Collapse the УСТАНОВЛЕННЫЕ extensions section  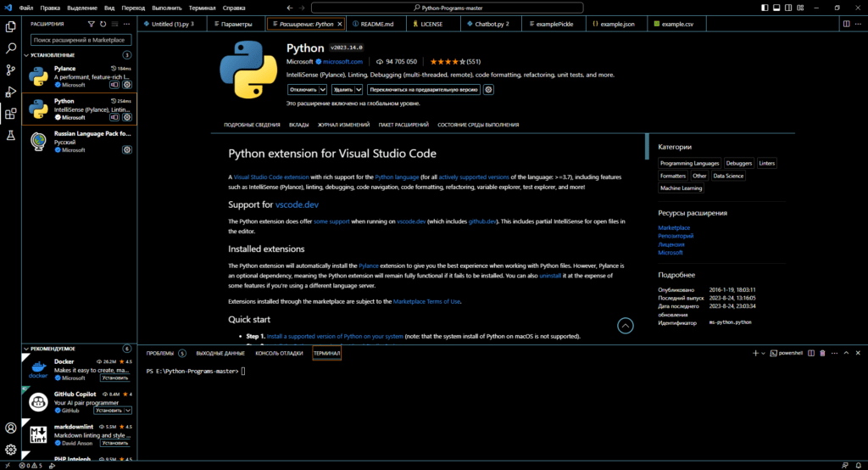point(26,54)
